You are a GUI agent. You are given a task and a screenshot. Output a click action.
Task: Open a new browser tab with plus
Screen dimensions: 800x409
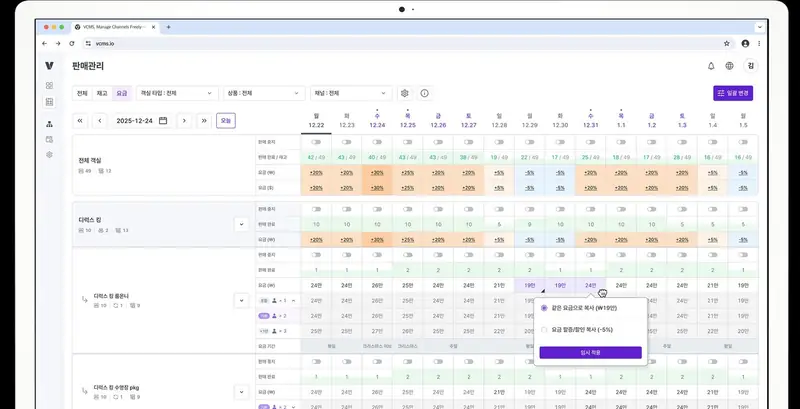pos(168,27)
